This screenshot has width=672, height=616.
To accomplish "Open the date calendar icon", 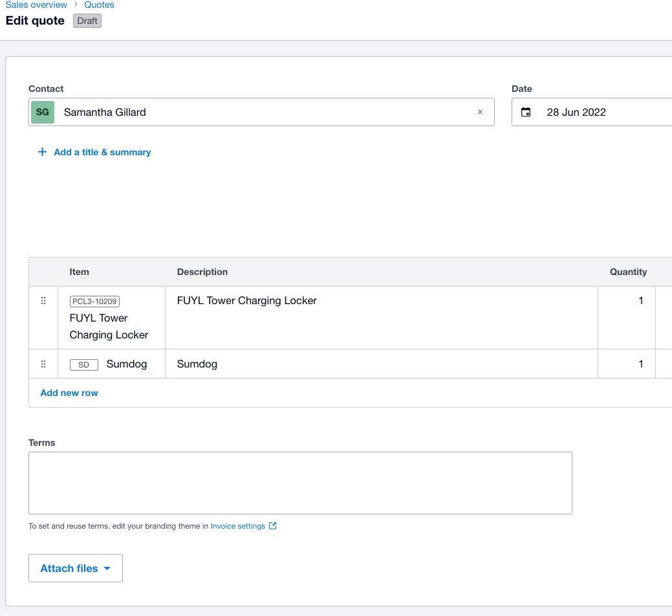I will click(x=525, y=112).
